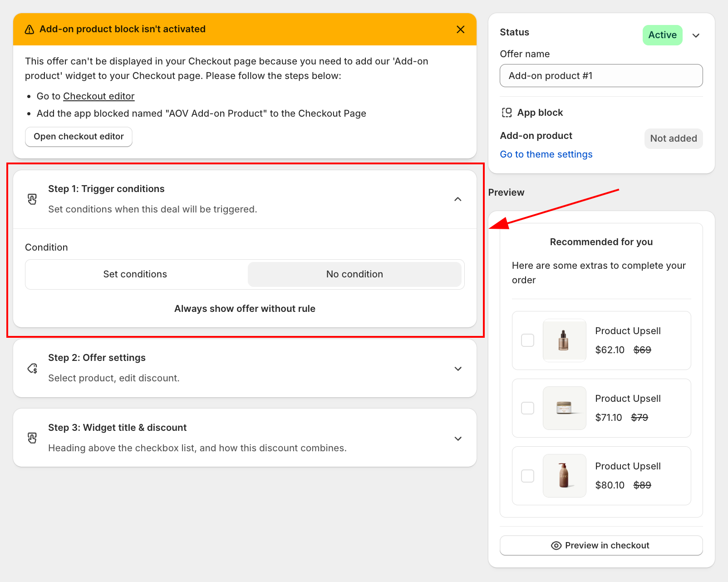The height and width of the screenshot is (582, 728).
Task: Dismiss the add-on product block warning banner
Action: click(460, 30)
